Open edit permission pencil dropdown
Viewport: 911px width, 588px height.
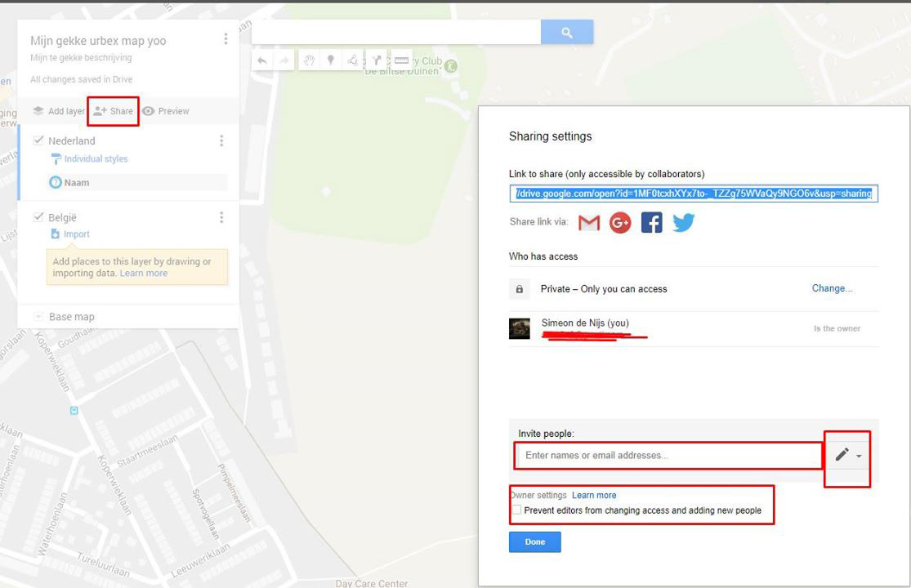(x=847, y=455)
